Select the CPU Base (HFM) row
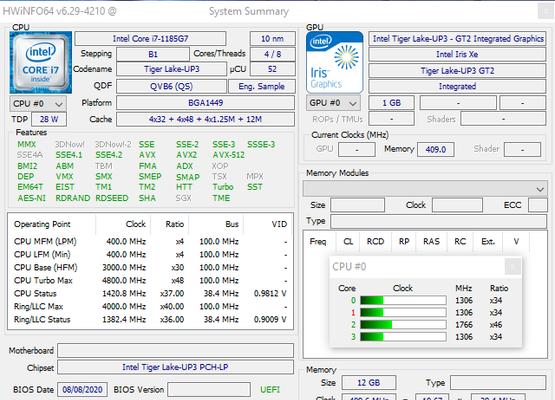555x400 pixels. 150,267
